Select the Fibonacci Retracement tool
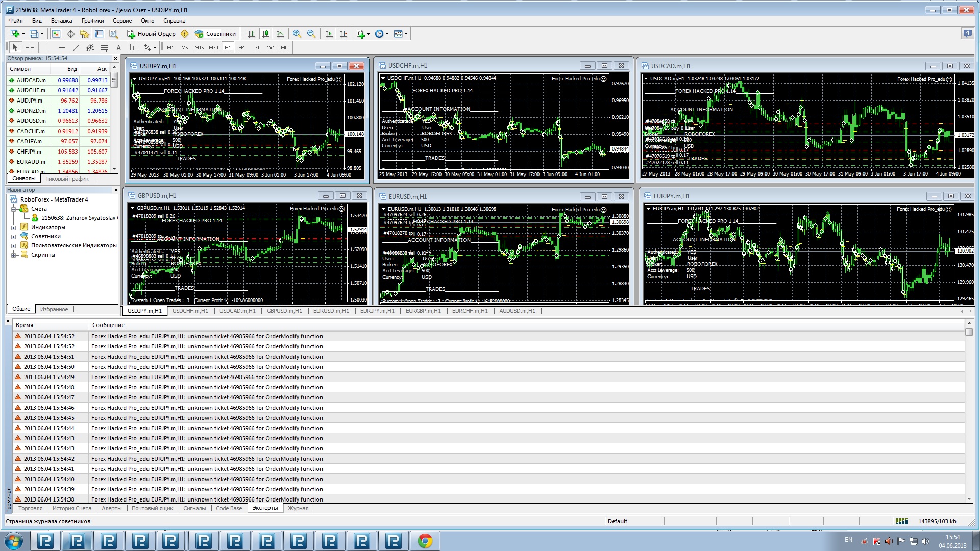 point(104,47)
